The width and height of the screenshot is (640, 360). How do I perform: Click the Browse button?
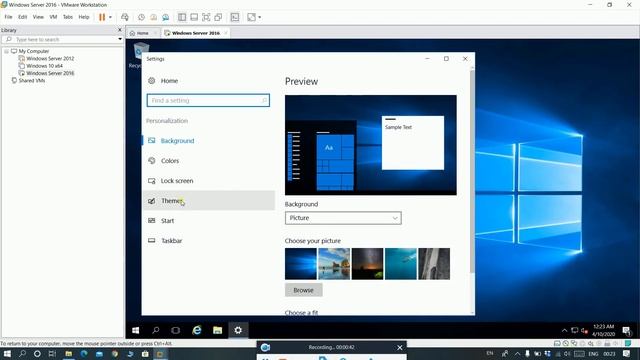click(x=304, y=290)
